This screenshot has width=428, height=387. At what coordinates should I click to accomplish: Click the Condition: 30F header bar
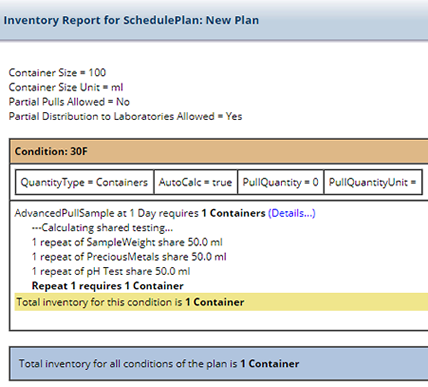pos(219,151)
